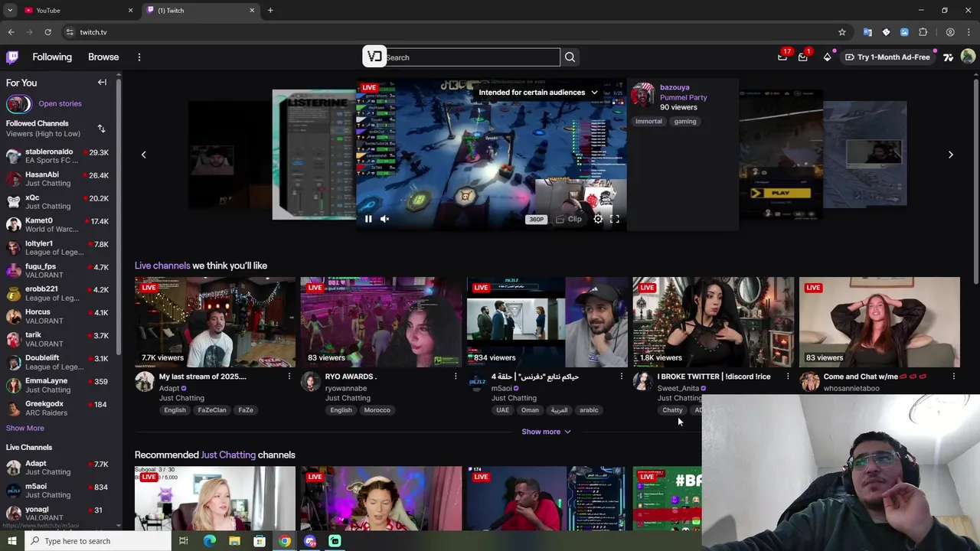Viewport: 980px width, 551px height.
Task: Open the Bits diamond icon
Action: click(x=828, y=57)
